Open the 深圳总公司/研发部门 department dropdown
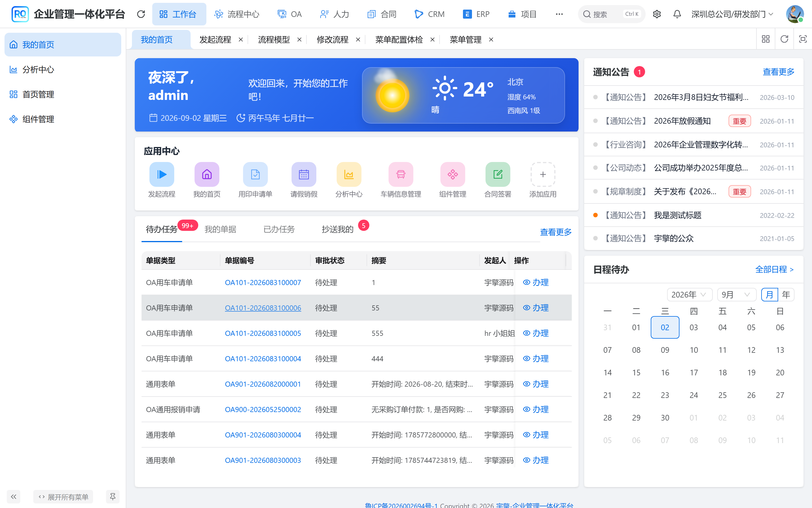 [732, 14]
